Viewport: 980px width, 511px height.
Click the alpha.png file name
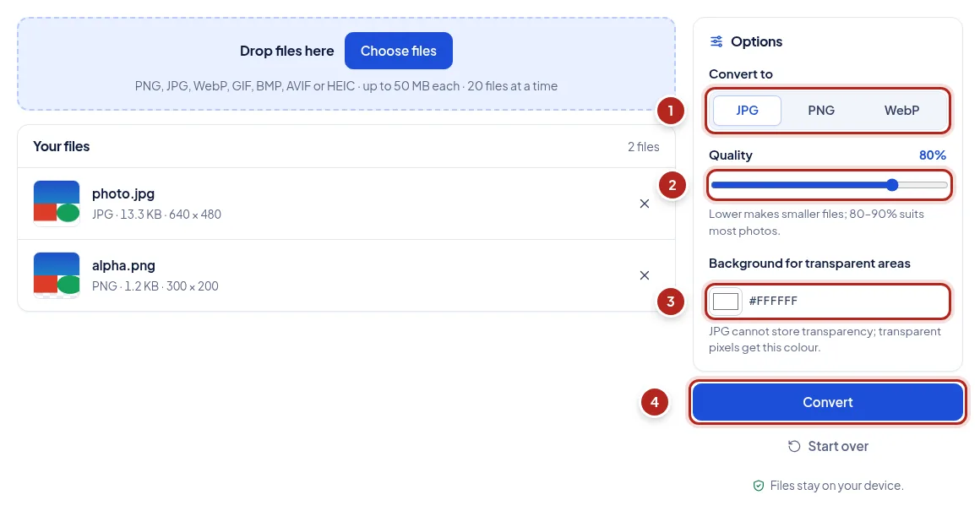click(123, 265)
